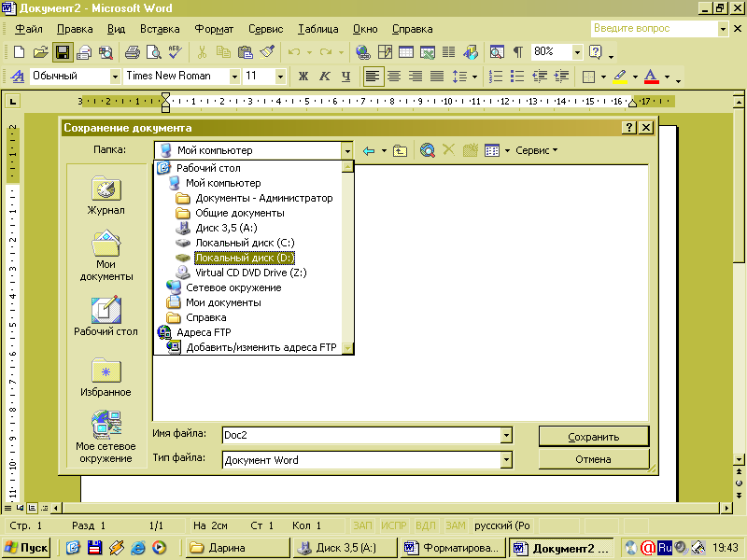Viewport: 747px width, 560px height.
Task: Open the Тип файла dropdown arrow
Action: point(506,460)
